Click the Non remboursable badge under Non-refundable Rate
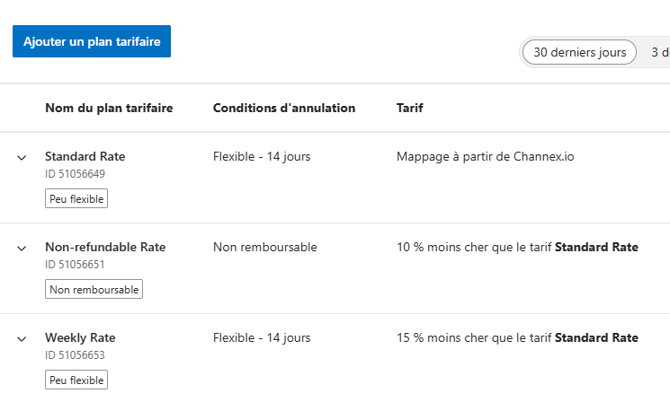 tap(94, 289)
